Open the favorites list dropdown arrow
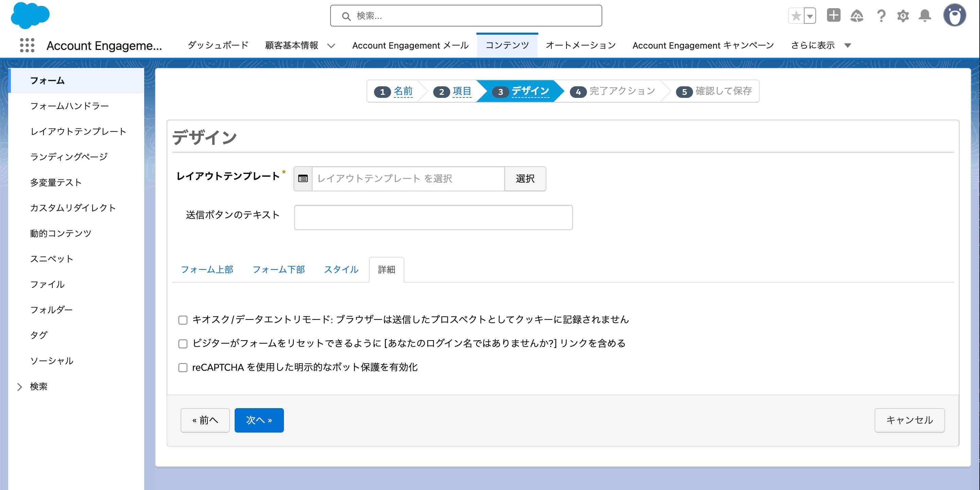Viewport: 980px width, 490px height. 810,16
